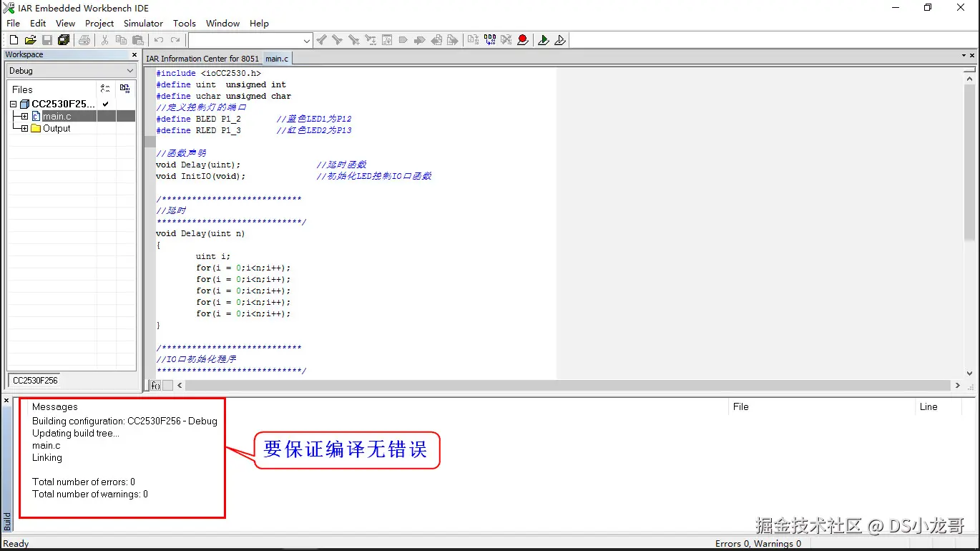
Task: Open the quick search combo box
Action: pos(250,41)
